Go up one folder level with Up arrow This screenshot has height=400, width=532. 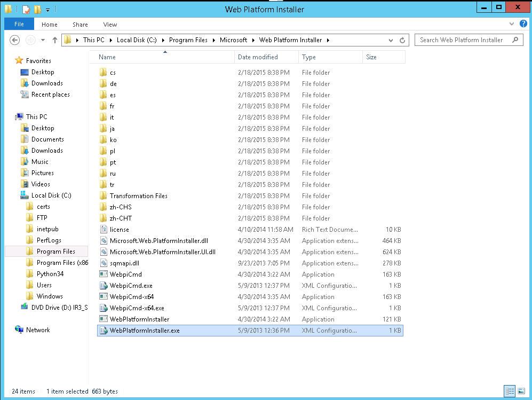55,40
